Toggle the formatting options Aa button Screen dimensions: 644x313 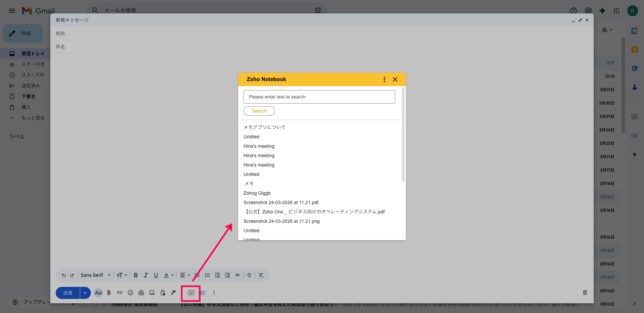pyautogui.click(x=98, y=293)
